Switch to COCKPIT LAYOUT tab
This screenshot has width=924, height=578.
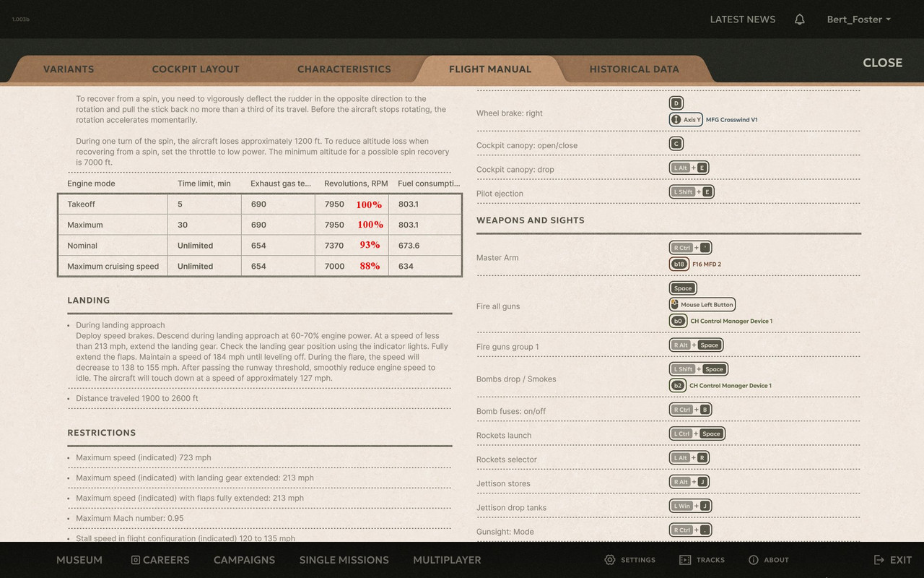(196, 69)
